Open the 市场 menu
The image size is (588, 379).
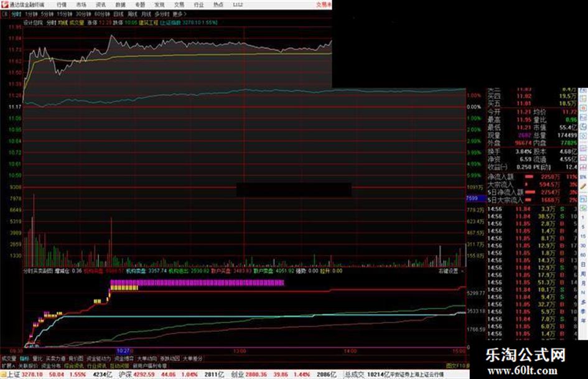pyautogui.click(x=81, y=5)
